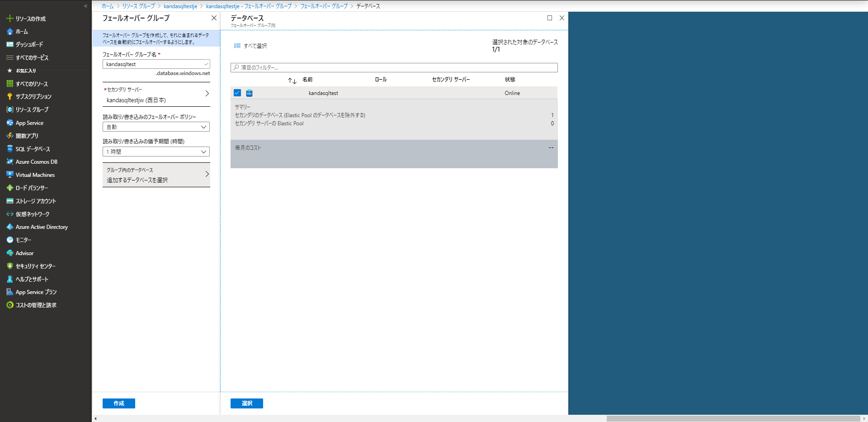Open ダッシュボード from the left menu

(29, 45)
